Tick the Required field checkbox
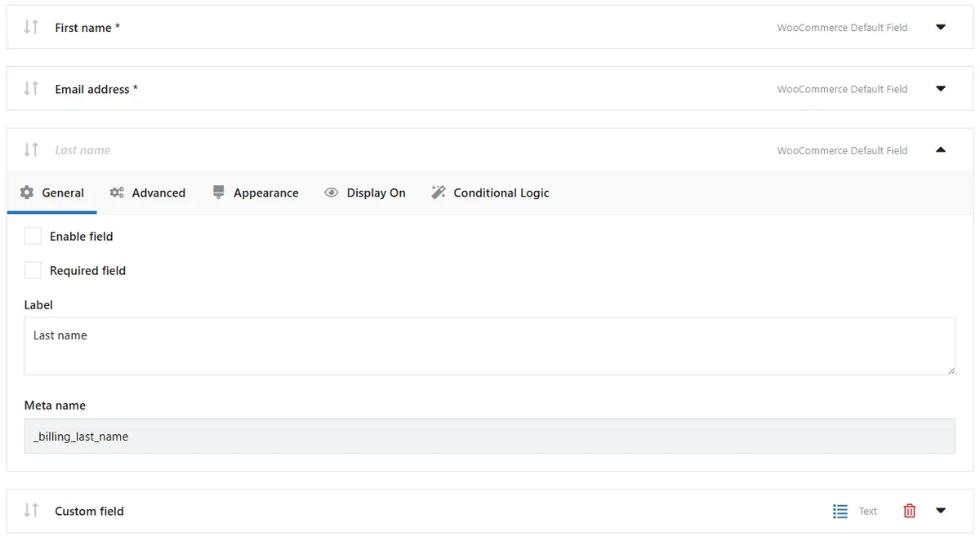This screenshot has width=980, height=541. [33, 270]
